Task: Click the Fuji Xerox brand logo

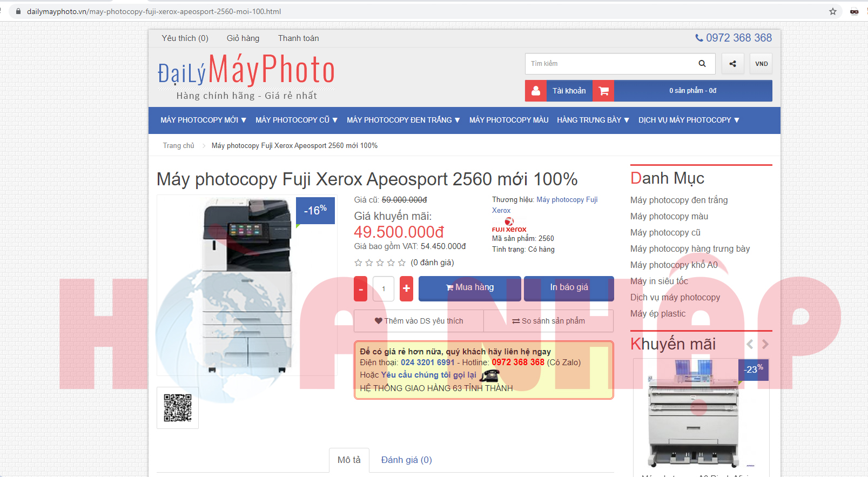Action: tap(509, 225)
